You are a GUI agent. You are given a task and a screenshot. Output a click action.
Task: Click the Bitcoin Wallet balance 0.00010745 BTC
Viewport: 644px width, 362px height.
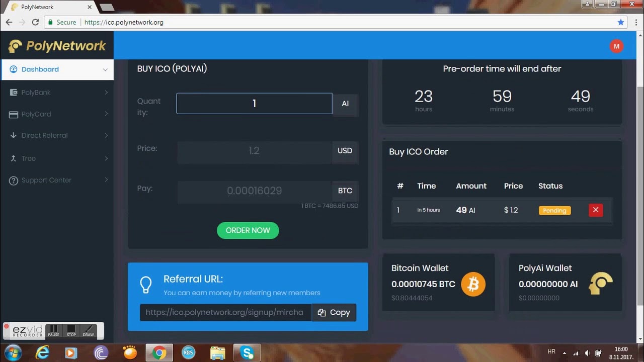pyautogui.click(x=423, y=284)
